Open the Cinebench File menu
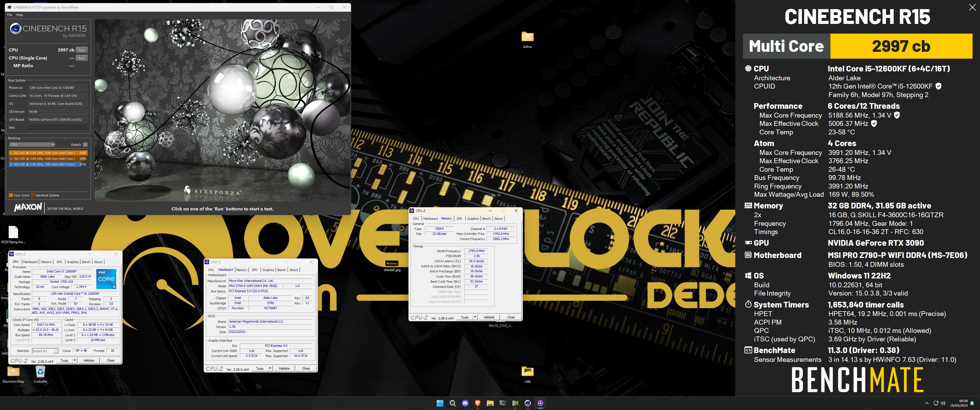Viewport: 980px width, 410px height. point(9,15)
